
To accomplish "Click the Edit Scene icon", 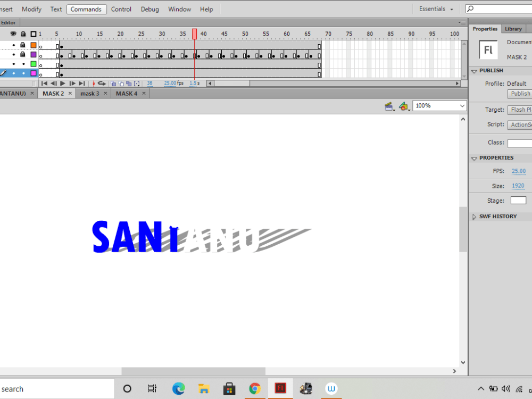I will click(389, 106).
